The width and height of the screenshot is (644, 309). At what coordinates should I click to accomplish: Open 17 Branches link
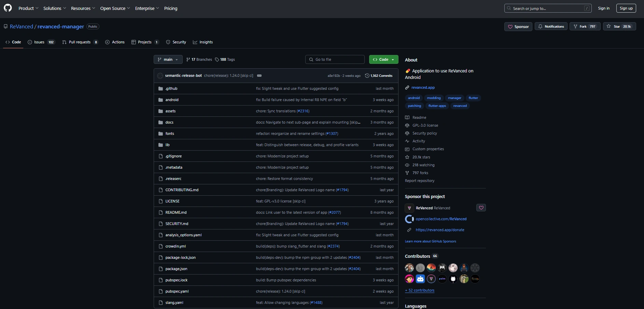click(x=199, y=59)
